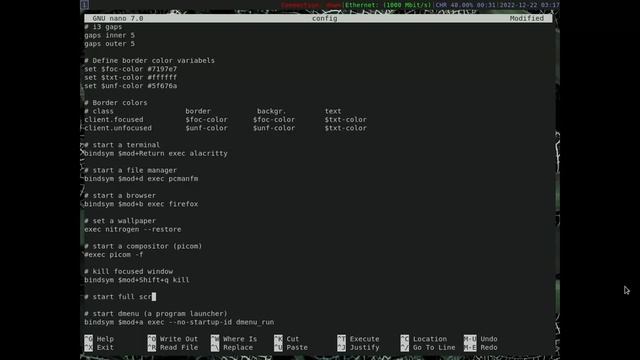
Task: Click the "# start a compositor (picom)" comment
Action: [x=143, y=247]
